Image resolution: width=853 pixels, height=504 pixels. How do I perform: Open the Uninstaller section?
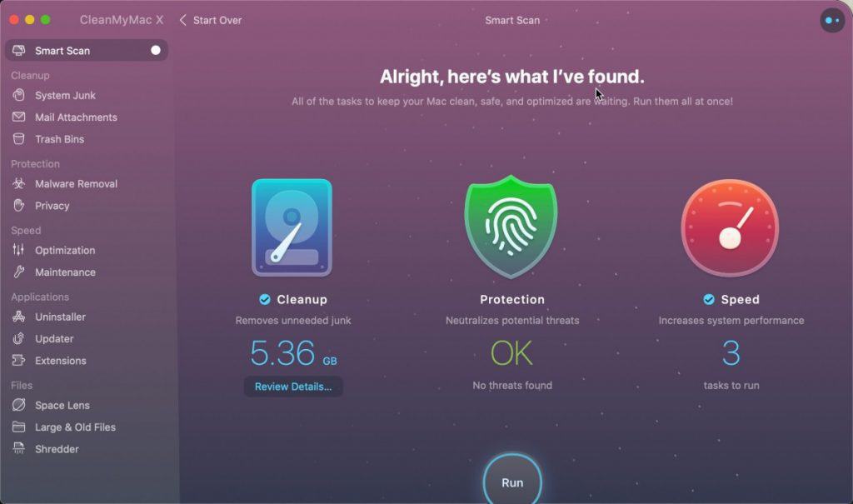[60, 317]
